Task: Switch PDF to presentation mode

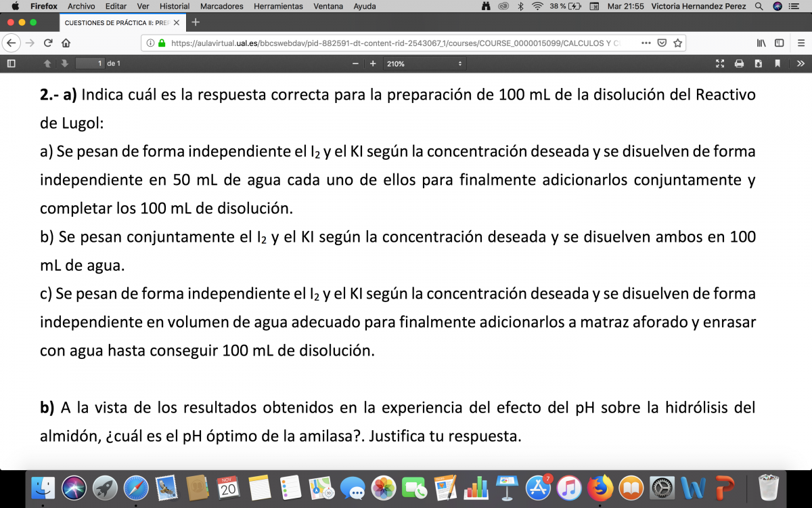Action: click(x=720, y=64)
